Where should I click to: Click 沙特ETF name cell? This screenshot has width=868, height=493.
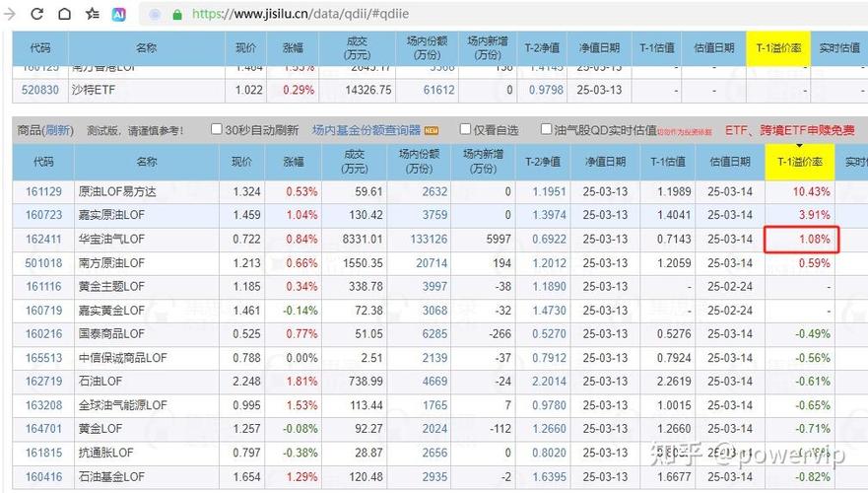click(147, 90)
